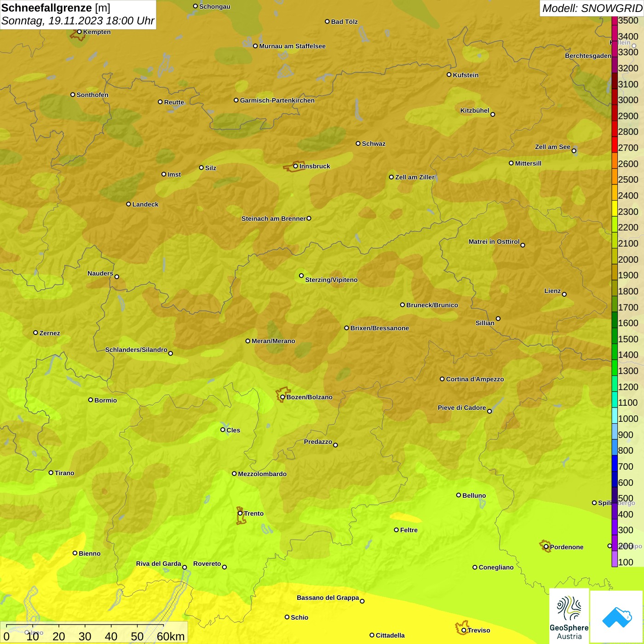Click the Bruneck/Brunico label
Viewport: 644px width, 644px height.
432,305
